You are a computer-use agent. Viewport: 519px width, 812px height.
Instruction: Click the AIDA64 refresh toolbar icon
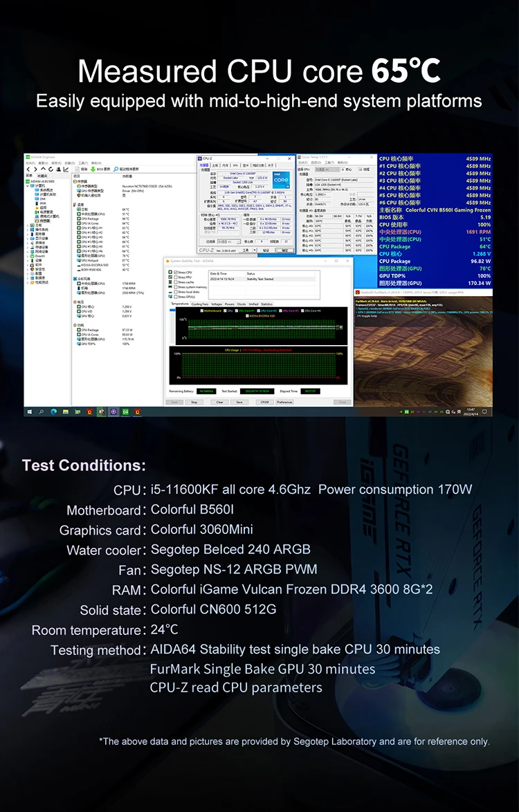tap(49, 169)
